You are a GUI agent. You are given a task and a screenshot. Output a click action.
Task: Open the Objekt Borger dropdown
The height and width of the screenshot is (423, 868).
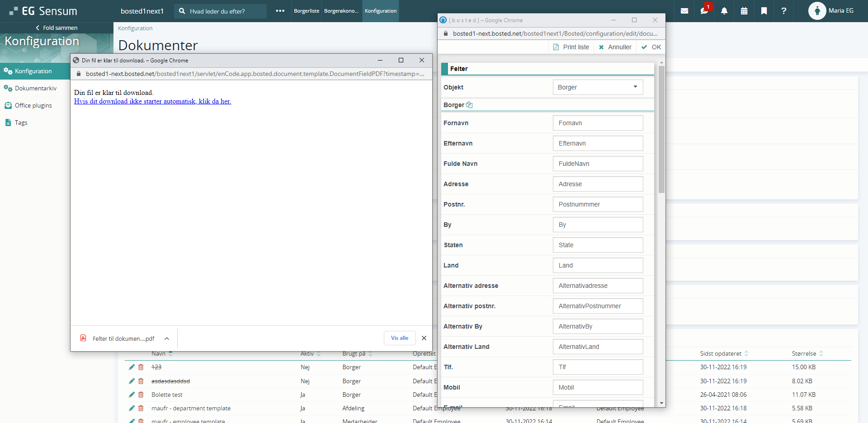pos(598,87)
